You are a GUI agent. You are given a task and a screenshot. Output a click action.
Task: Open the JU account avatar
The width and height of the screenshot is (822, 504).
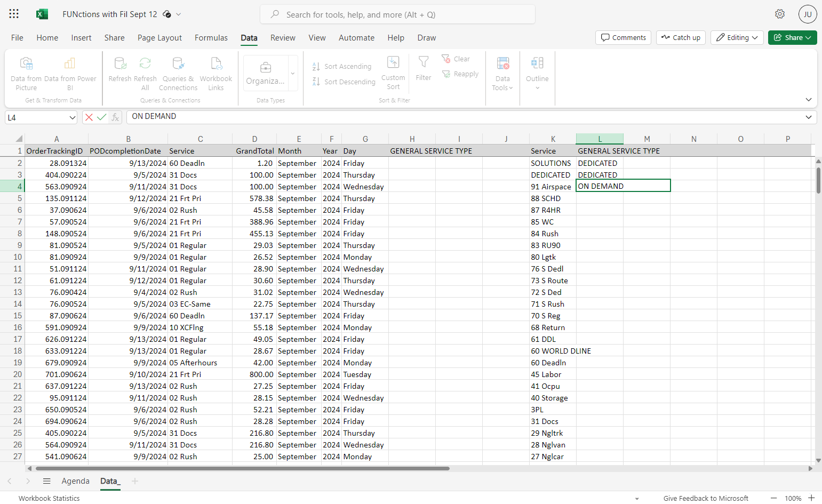click(808, 14)
